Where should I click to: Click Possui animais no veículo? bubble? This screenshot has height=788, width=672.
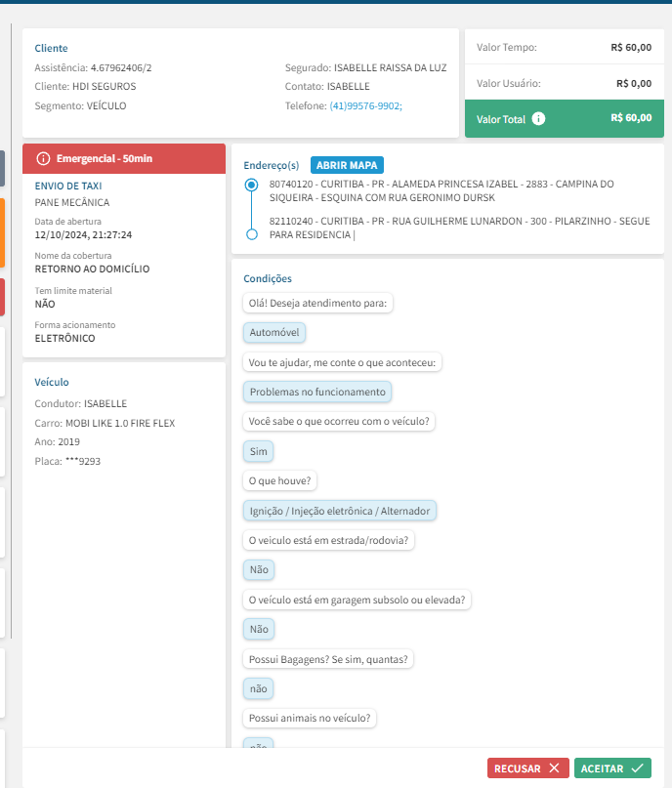310,718
